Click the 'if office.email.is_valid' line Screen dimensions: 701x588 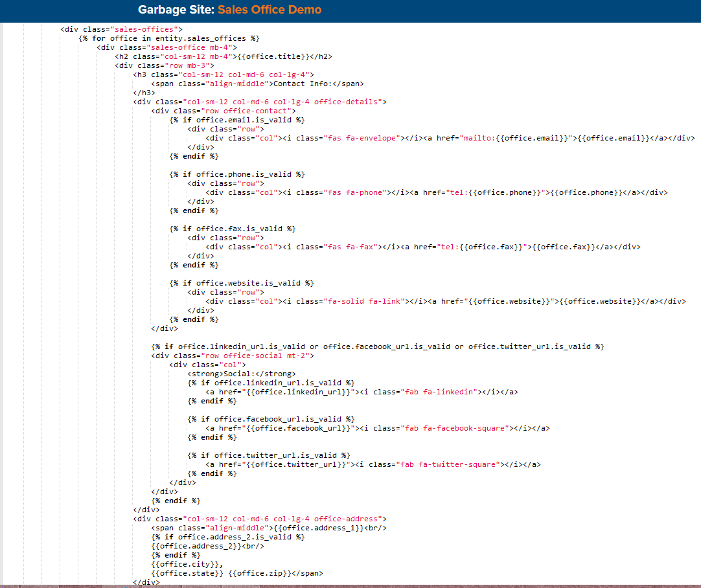[237, 120]
